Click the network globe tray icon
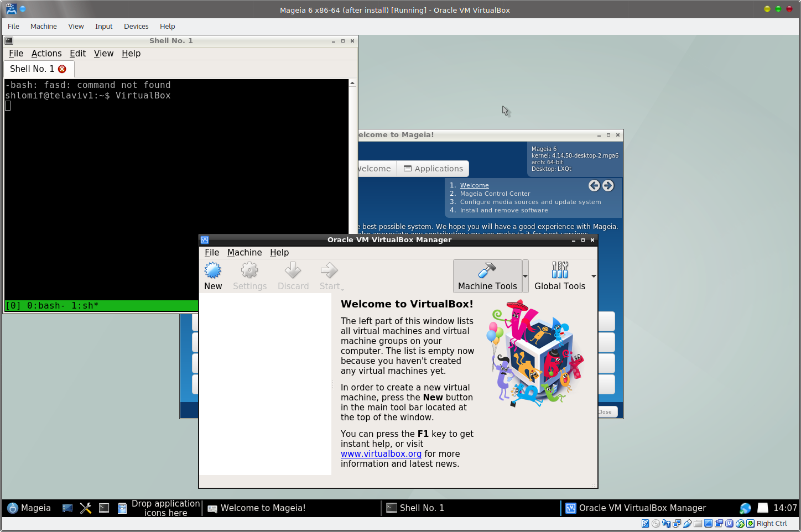 745,508
